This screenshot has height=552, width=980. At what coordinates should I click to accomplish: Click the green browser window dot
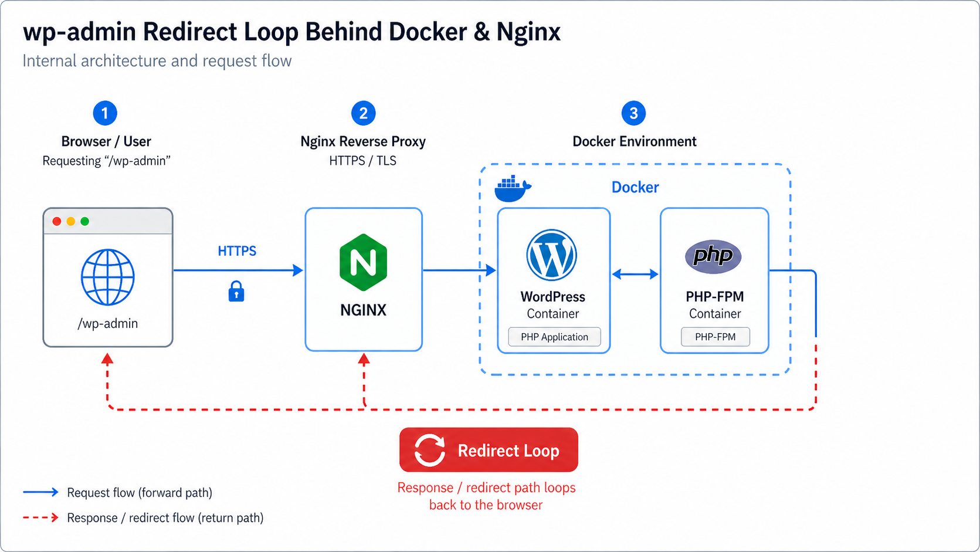coord(85,221)
